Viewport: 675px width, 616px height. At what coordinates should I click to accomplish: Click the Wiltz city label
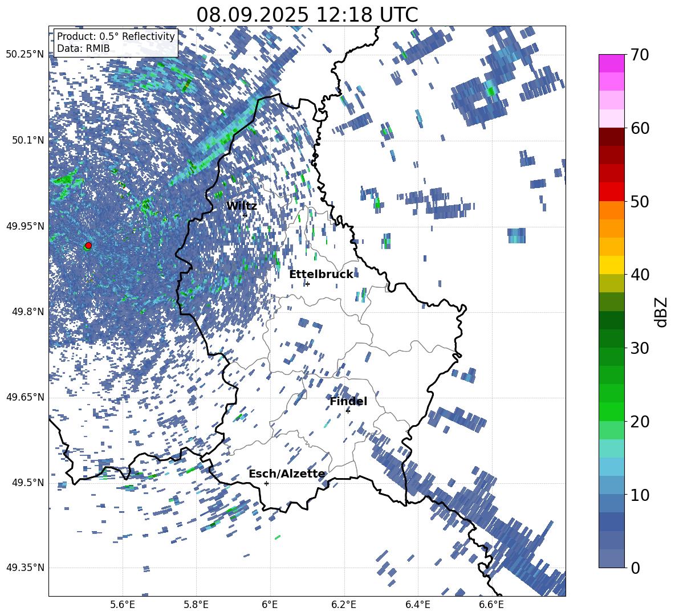242,206
